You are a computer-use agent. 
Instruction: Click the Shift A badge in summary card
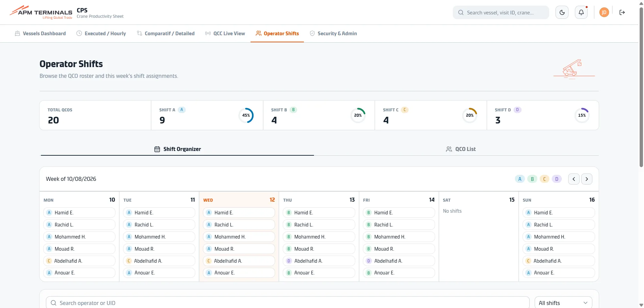click(x=182, y=110)
